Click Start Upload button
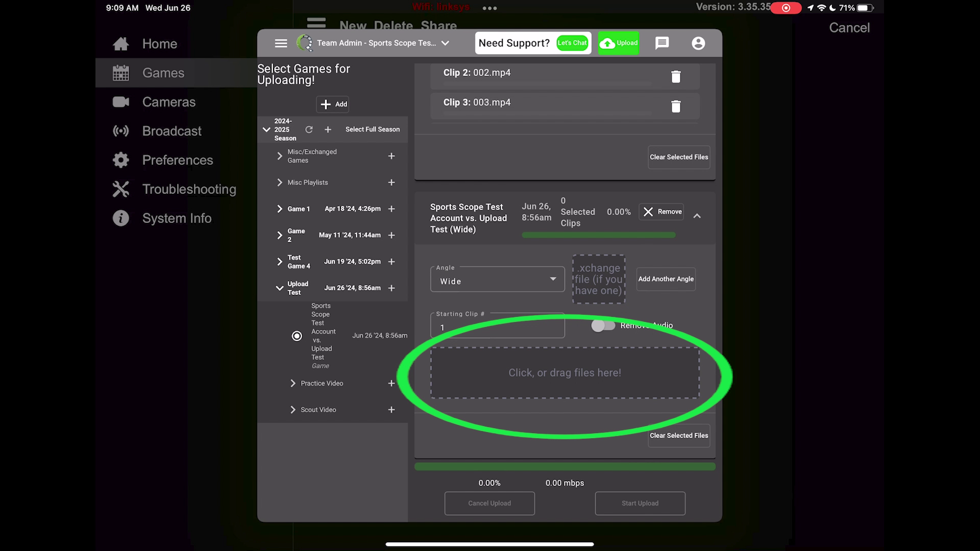The image size is (980, 551). pos(640,504)
